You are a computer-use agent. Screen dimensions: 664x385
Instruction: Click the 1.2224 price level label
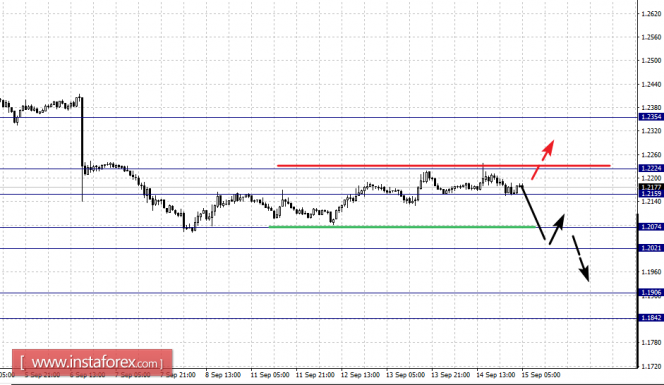click(651, 168)
